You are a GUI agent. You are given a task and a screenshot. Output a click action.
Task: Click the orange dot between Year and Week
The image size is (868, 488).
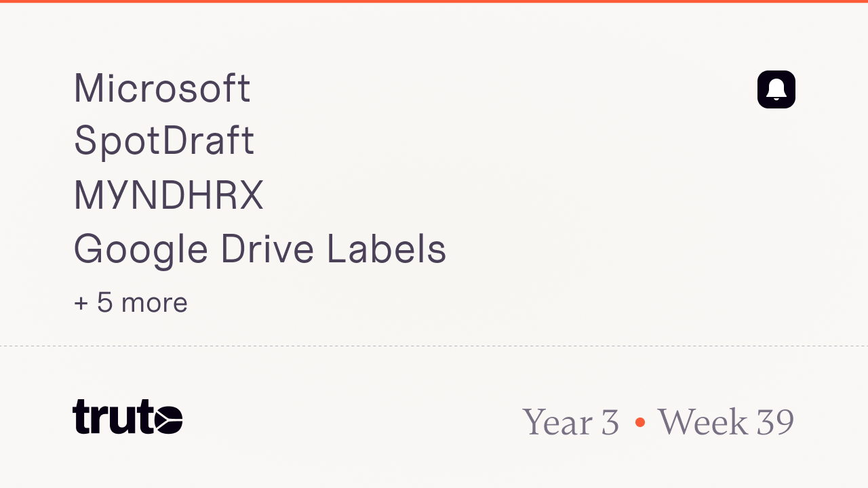pos(639,422)
